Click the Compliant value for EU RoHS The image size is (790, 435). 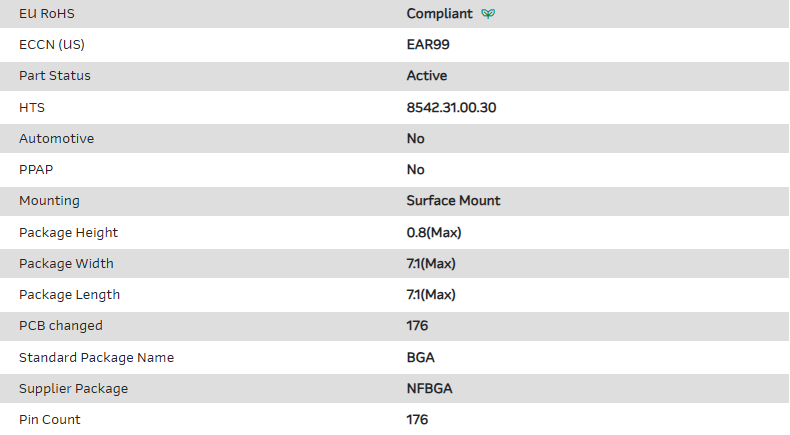coord(439,14)
